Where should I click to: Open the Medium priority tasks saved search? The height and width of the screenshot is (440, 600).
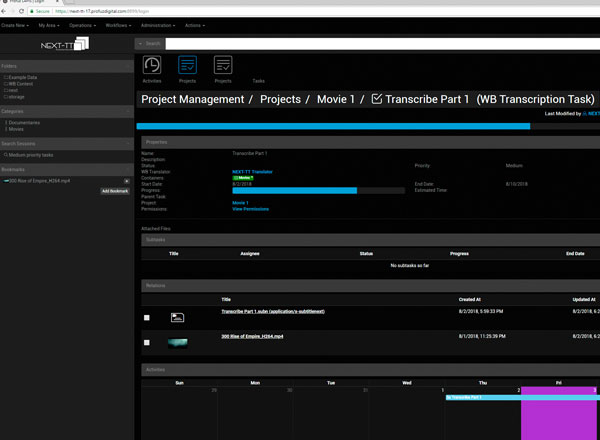[29, 155]
